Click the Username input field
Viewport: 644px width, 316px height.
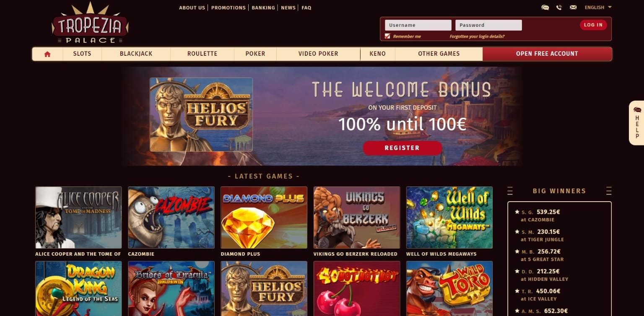click(418, 25)
